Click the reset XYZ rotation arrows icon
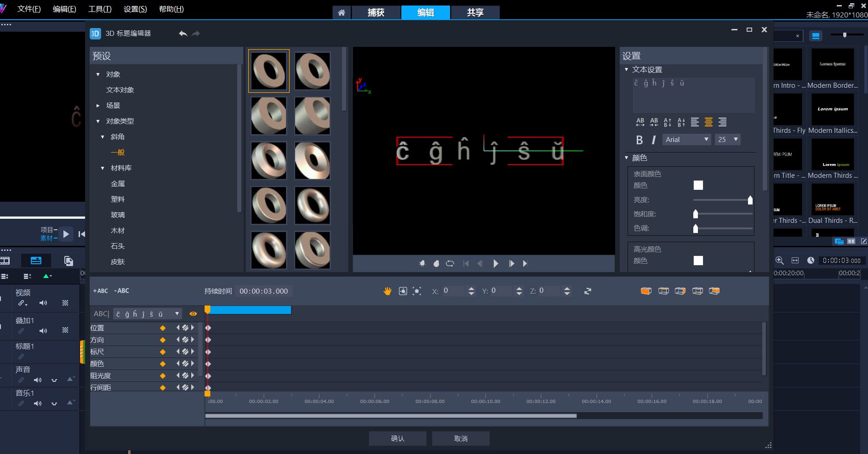 (588, 291)
